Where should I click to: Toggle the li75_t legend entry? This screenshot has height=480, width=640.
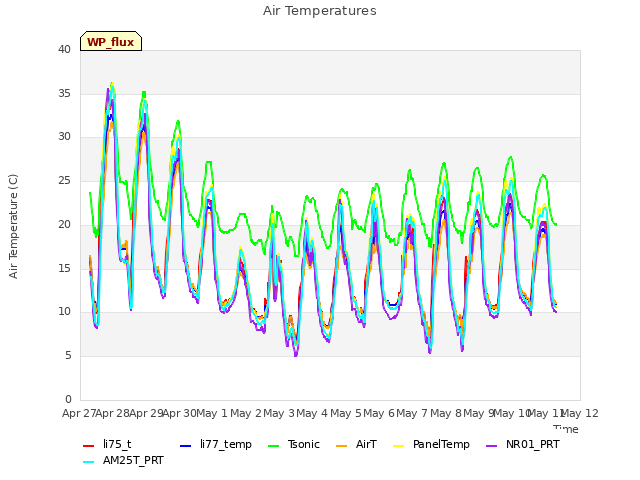(107, 444)
